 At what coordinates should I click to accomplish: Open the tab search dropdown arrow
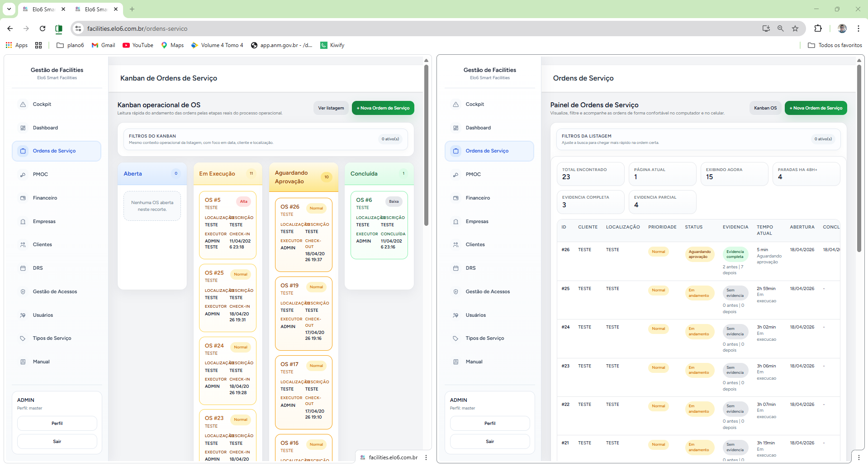point(9,9)
